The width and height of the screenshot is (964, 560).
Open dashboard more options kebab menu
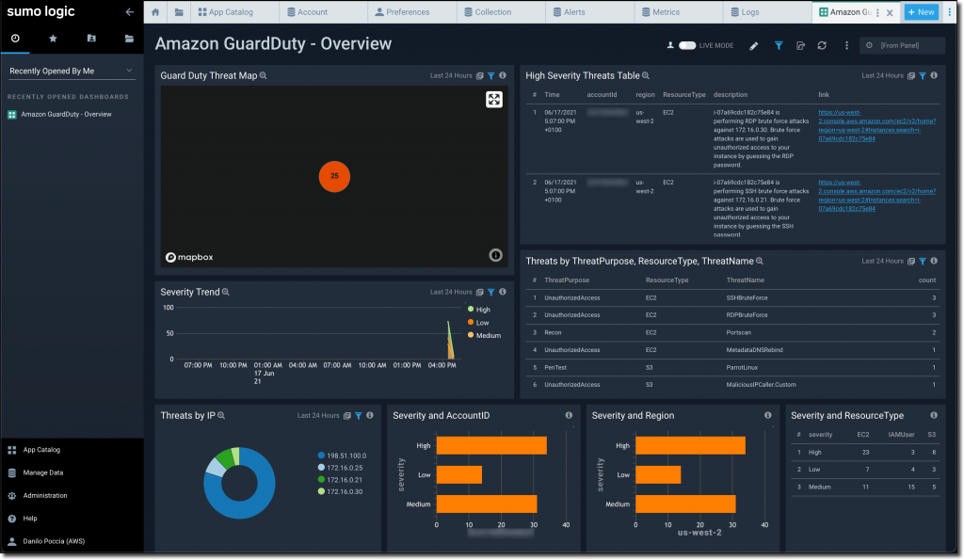pyautogui.click(x=846, y=45)
